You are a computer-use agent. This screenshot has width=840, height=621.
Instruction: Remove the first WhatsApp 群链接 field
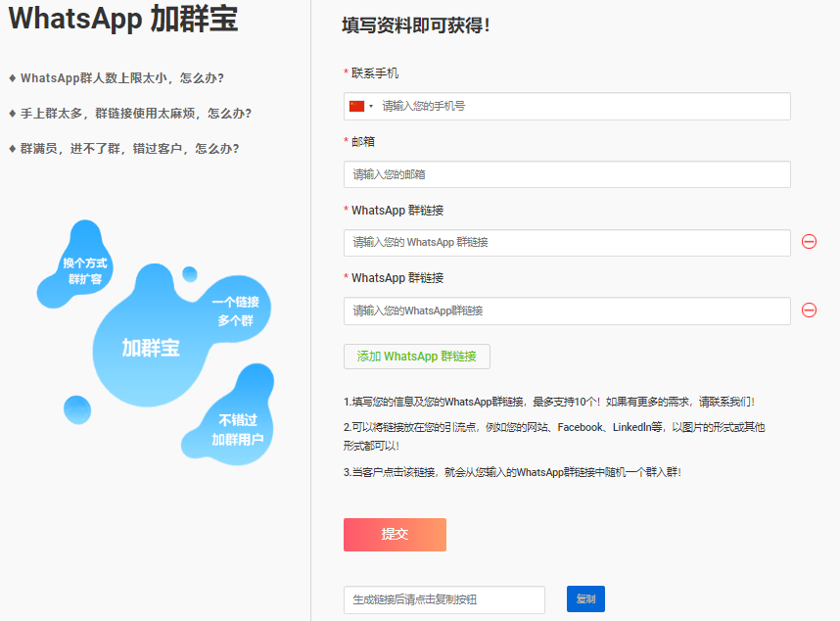click(x=809, y=242)
